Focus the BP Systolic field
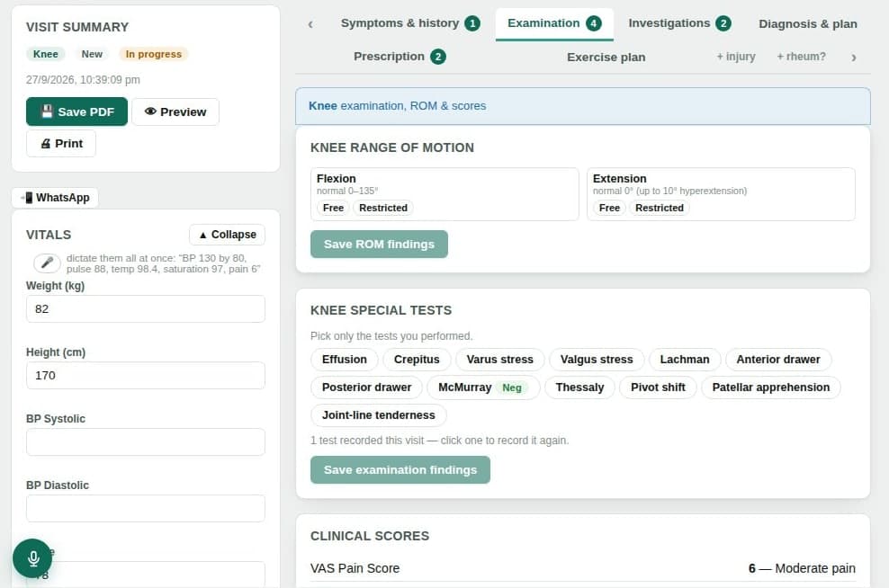This screenshot has height=588, width=889. coord(145,441)
